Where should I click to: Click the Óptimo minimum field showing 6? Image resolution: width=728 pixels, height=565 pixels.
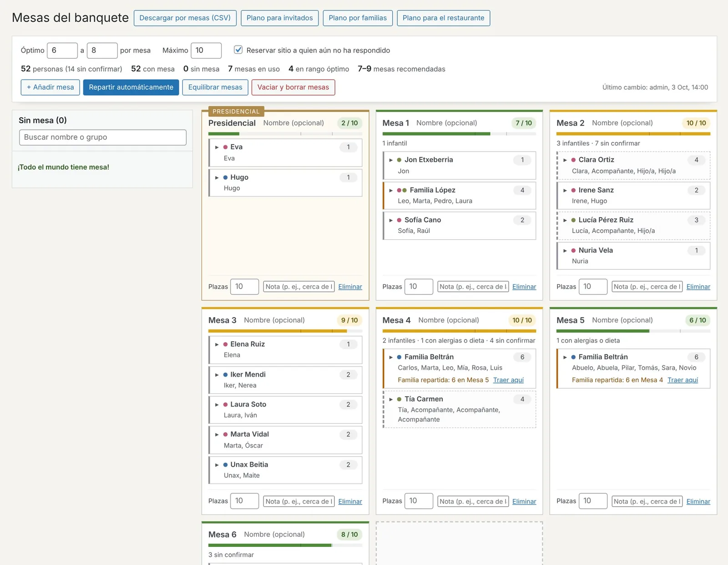click(x=62, y=50)
